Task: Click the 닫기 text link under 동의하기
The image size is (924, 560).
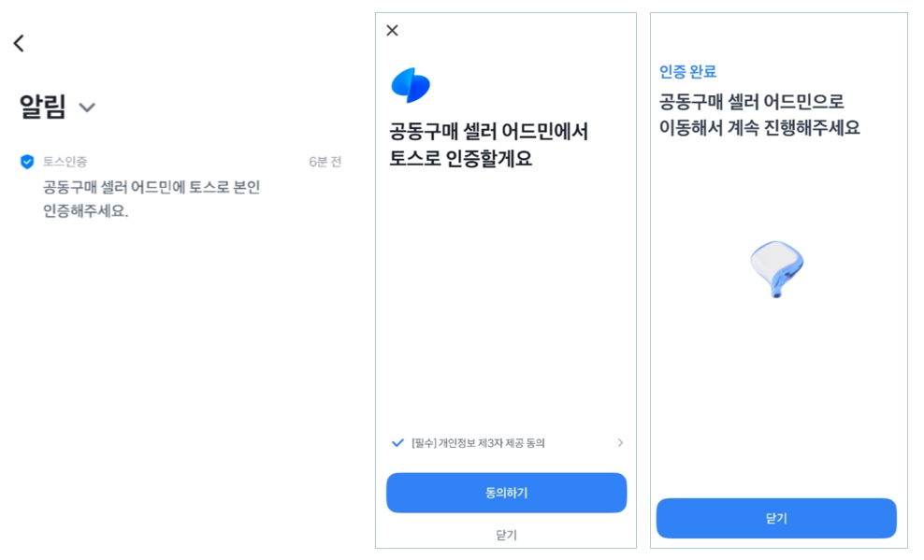Action: coord(506,535)
